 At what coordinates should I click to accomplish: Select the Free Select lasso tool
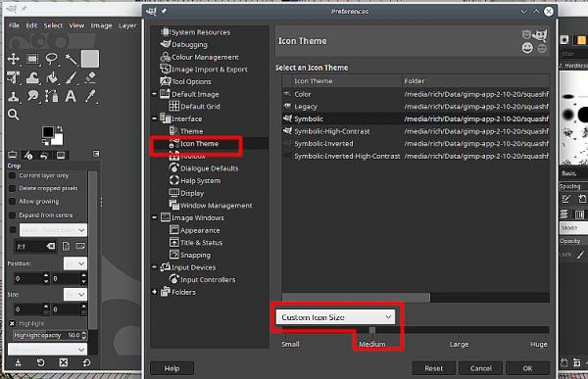click(51, 59)
